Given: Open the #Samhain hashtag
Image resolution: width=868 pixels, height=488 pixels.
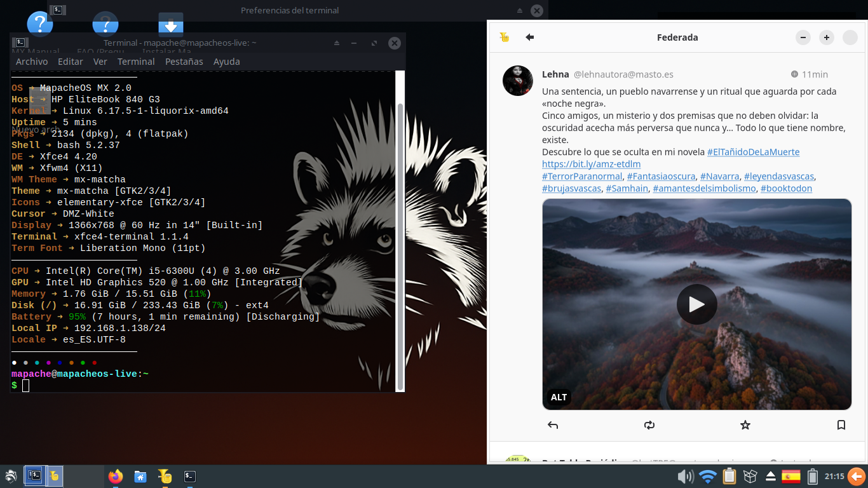Looking at the screenshot, I should pos(627,188).
